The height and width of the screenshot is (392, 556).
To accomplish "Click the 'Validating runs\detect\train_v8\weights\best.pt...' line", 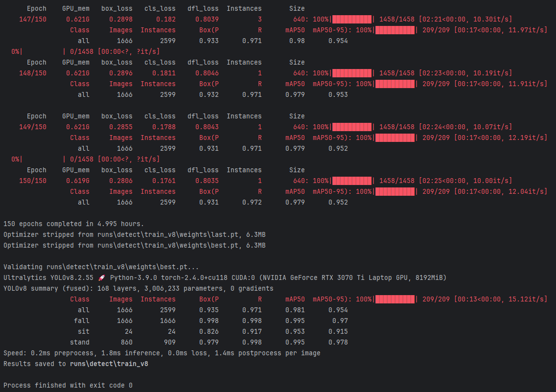I will (101, 267).
